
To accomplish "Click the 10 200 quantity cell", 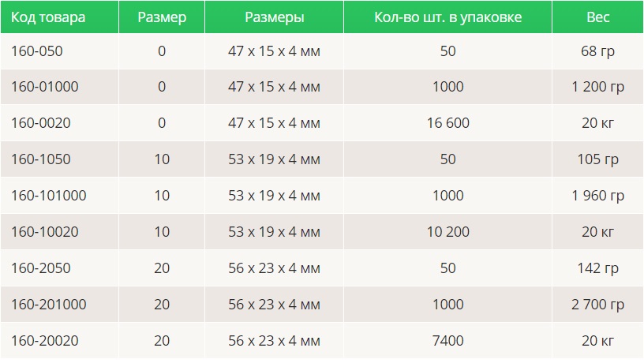I will point(447,231).
